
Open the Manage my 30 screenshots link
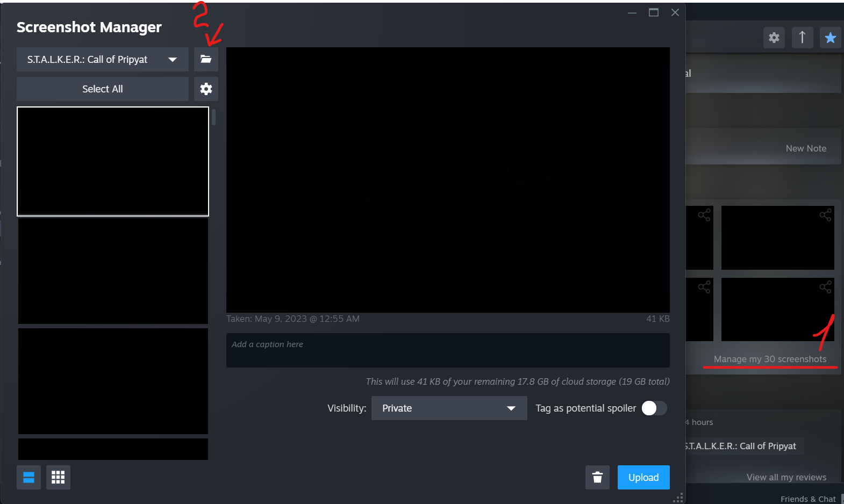tap(770, 359)
